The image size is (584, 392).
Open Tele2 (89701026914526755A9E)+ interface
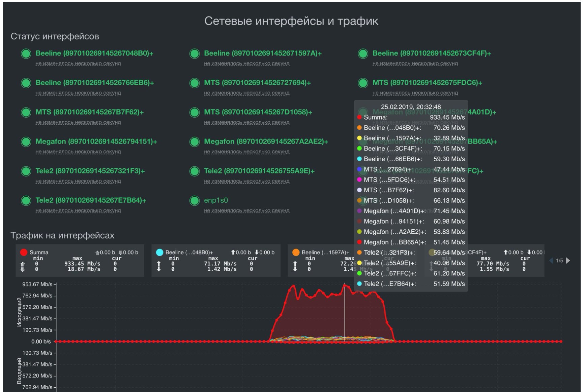coord(259,171)
